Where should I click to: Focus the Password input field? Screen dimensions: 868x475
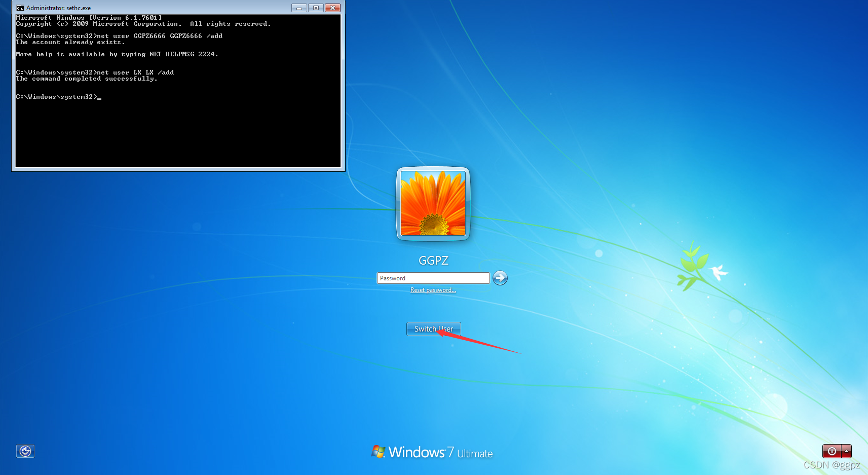(433, 278)
